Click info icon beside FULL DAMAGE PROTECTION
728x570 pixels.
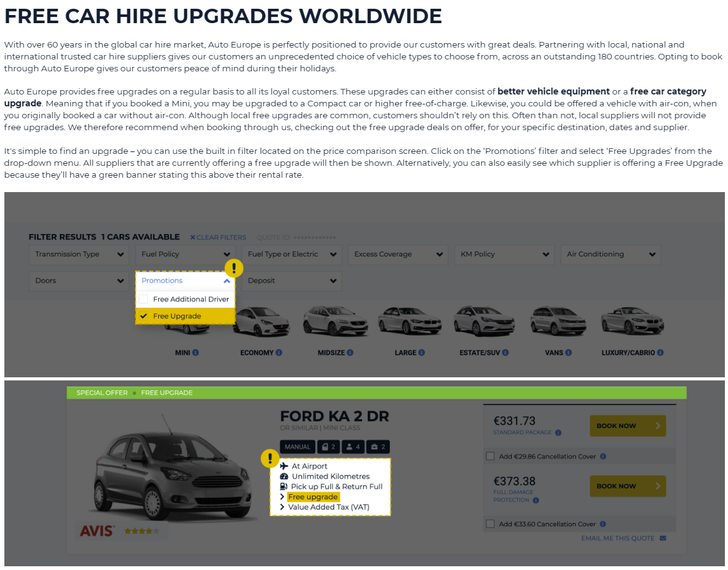click(536, 500)
